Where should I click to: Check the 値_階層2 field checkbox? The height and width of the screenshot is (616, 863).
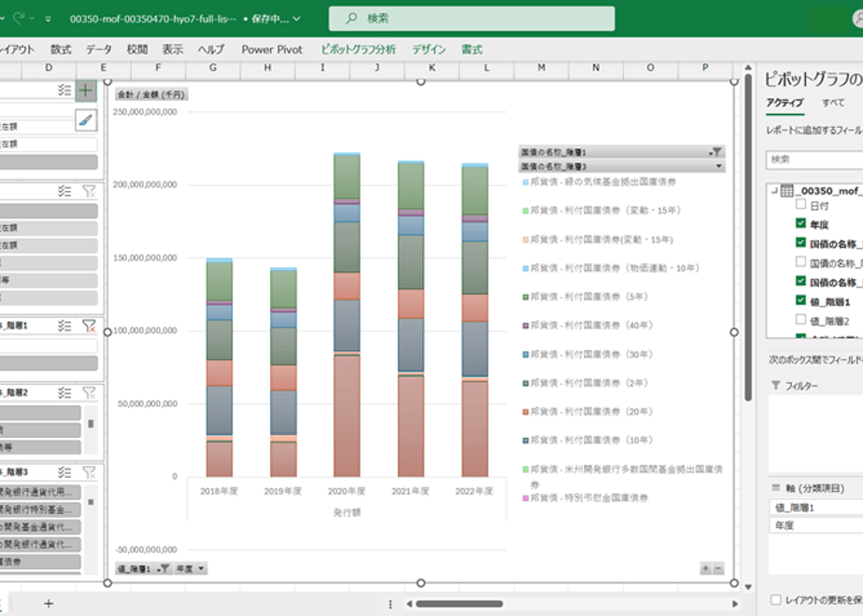point(800,319)
